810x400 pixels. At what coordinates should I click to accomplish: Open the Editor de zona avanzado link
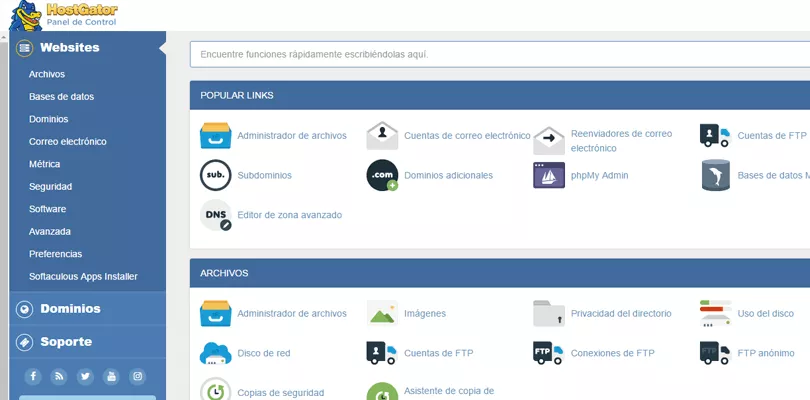290,215
